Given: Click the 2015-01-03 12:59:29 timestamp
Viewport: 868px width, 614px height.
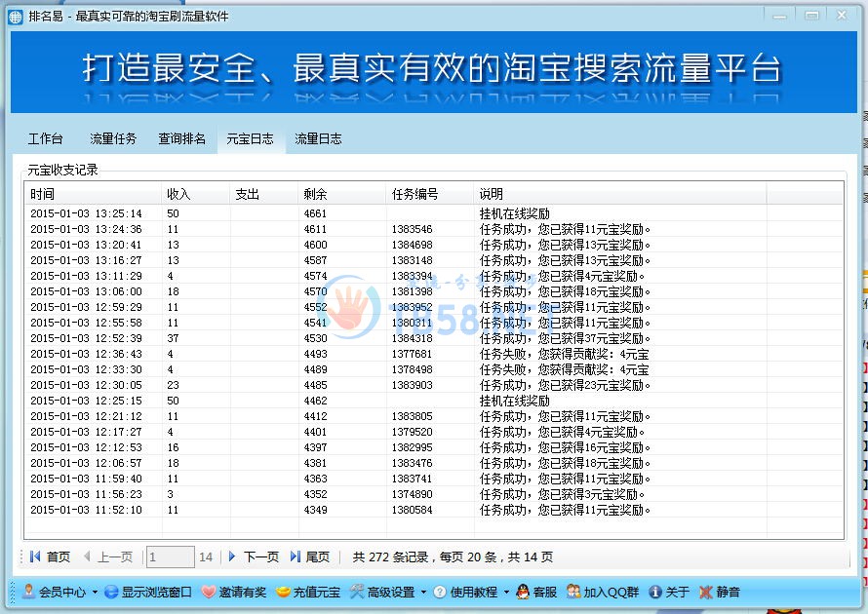Looking at the screenshot, I should pyautogui.click(x=87, y=307).
